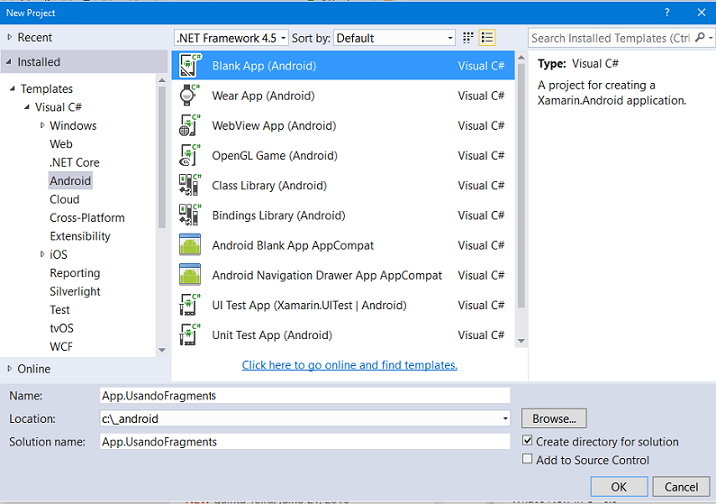Select the Wear App watch icon
The width and height of the screenshot is (716, 504).
(x=190, y=95)
